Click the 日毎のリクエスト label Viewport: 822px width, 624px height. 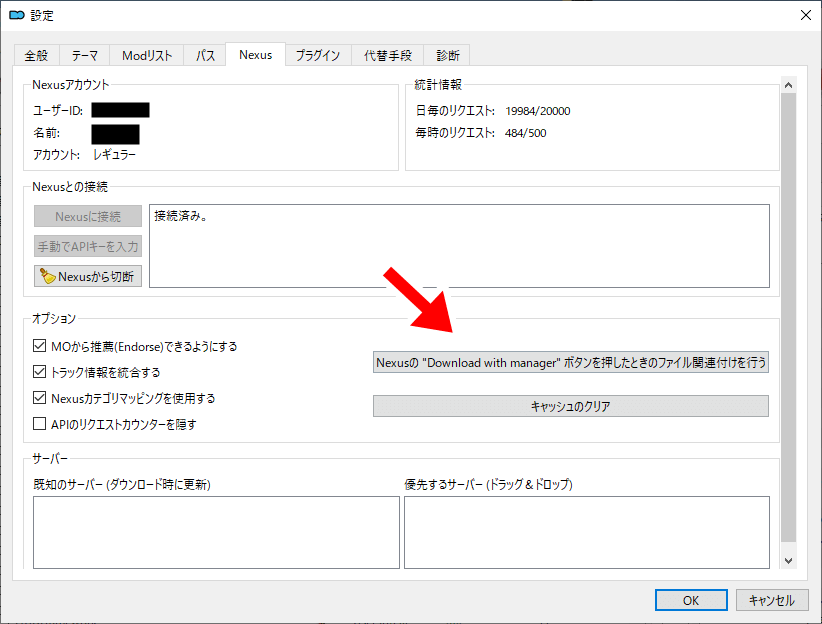pyautogui.click(x=455, y=111)
